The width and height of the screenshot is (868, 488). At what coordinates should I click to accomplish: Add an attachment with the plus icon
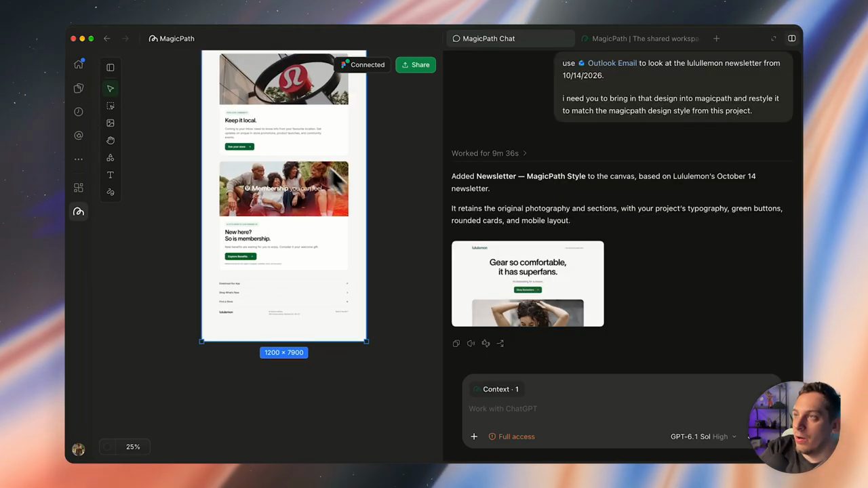tap(474, 436)
